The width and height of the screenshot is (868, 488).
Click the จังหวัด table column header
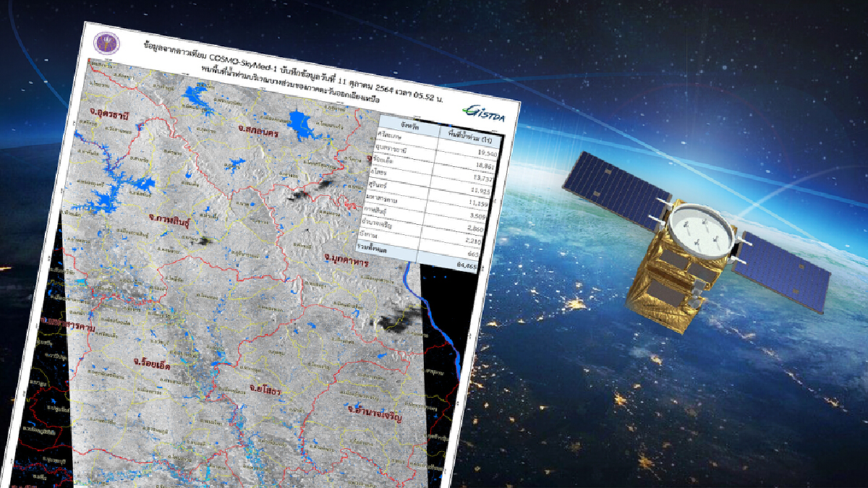pyautogui.click(x=411, y=127)
